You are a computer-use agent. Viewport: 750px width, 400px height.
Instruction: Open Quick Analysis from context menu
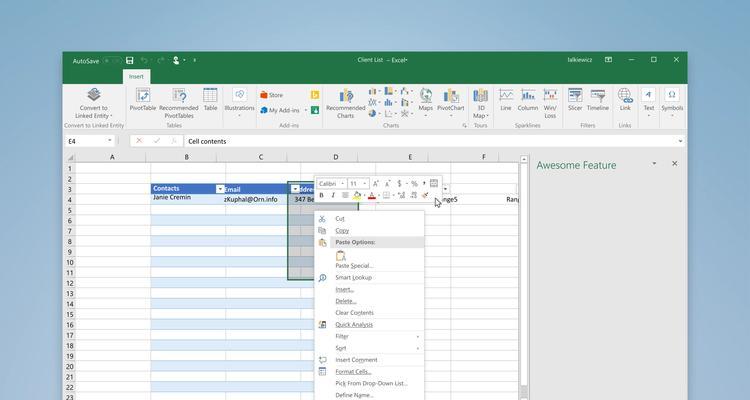tap(369, 324)
